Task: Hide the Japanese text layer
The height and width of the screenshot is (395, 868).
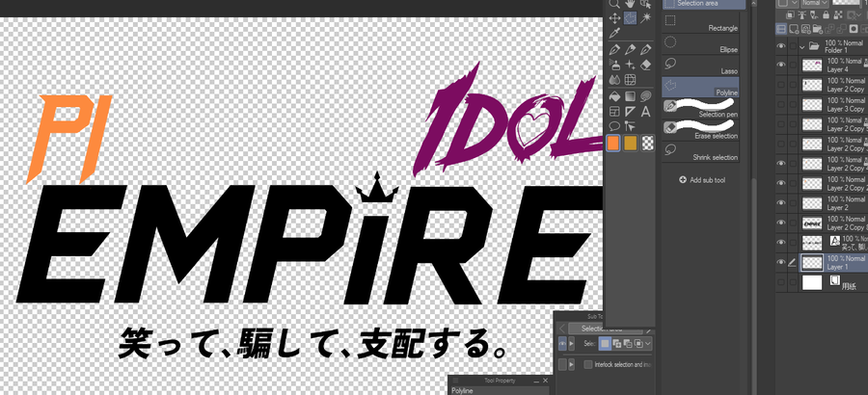Action: [x=781, y=243]
